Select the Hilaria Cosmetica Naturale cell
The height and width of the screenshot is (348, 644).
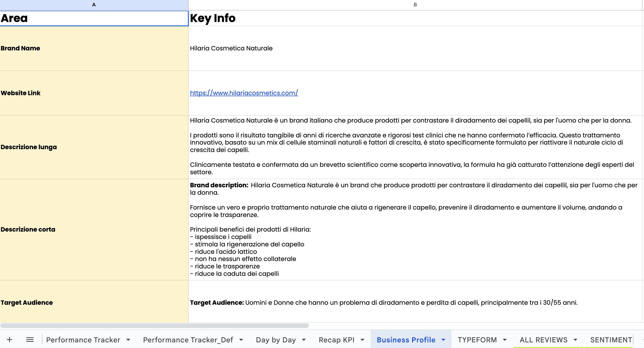pos(415,48)
